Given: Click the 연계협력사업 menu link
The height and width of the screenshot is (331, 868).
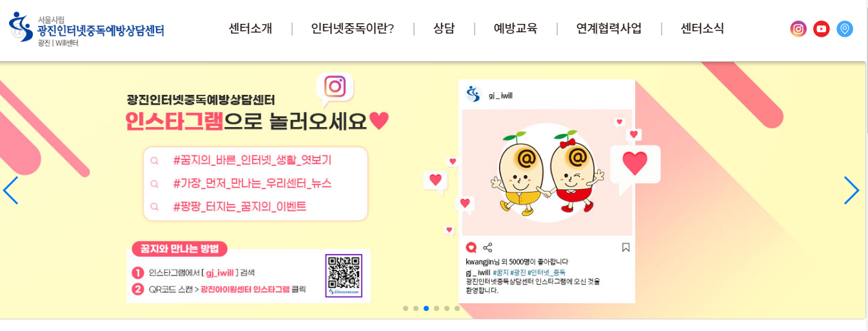Looking at the screenshot, I should point(609,28).
